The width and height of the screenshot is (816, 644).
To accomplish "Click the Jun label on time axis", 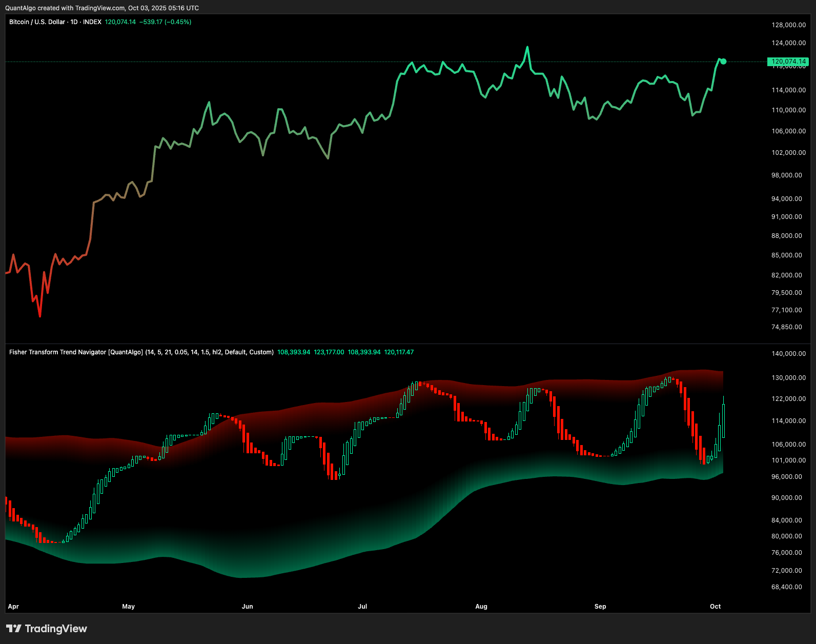I will 248,607.
